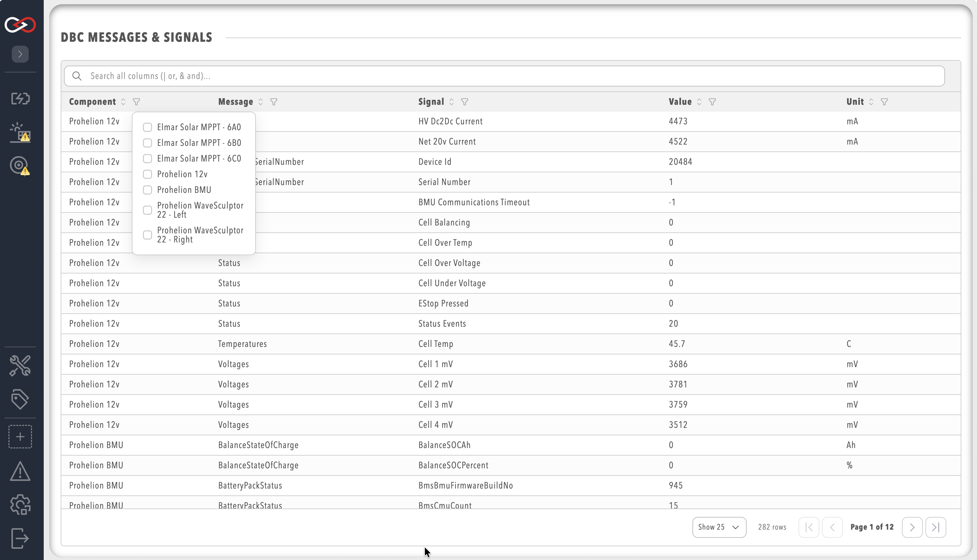This screenshot has width=977, height=560.
Task: Check the Prohelion BMU filter option
Action: point(147,190)
